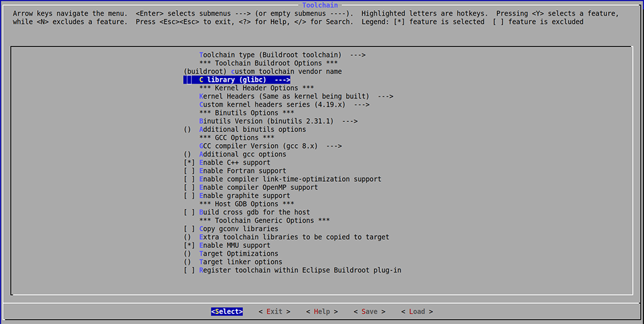Click the Select button
Screen dimensions: 644x324
pyautogui.click(x=227, y=311)
